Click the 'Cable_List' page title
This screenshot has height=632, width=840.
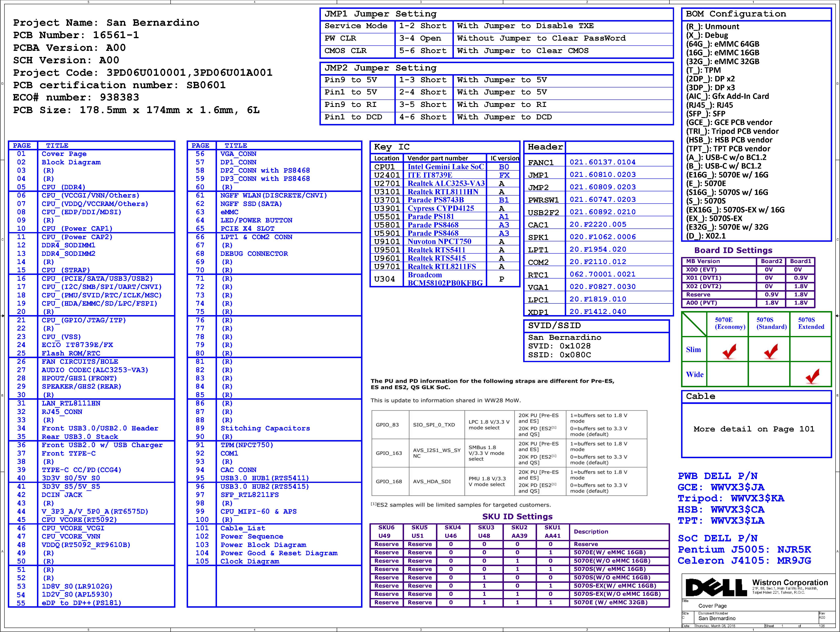coord(243,528)
